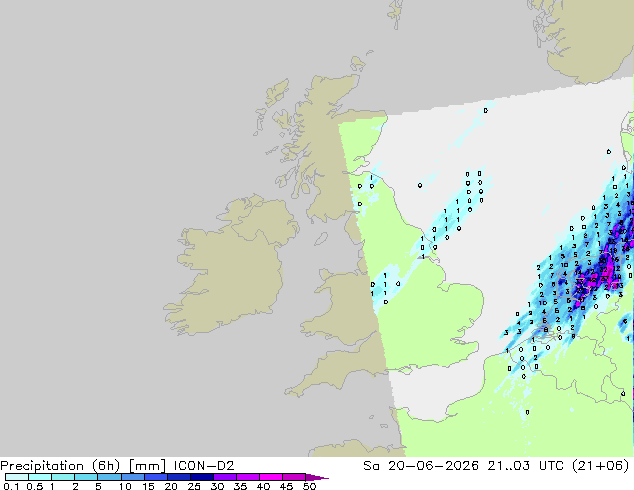This screenshot has width=634, height=490.
Task: Click the 5–10 mm legend swatch
Action: point(109,477)
